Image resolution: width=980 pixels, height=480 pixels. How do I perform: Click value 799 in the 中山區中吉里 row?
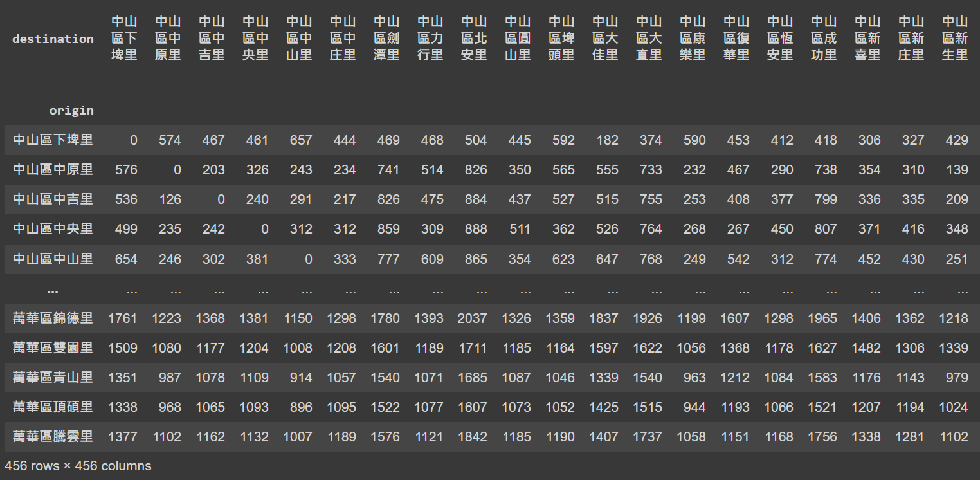coord(826,199)
